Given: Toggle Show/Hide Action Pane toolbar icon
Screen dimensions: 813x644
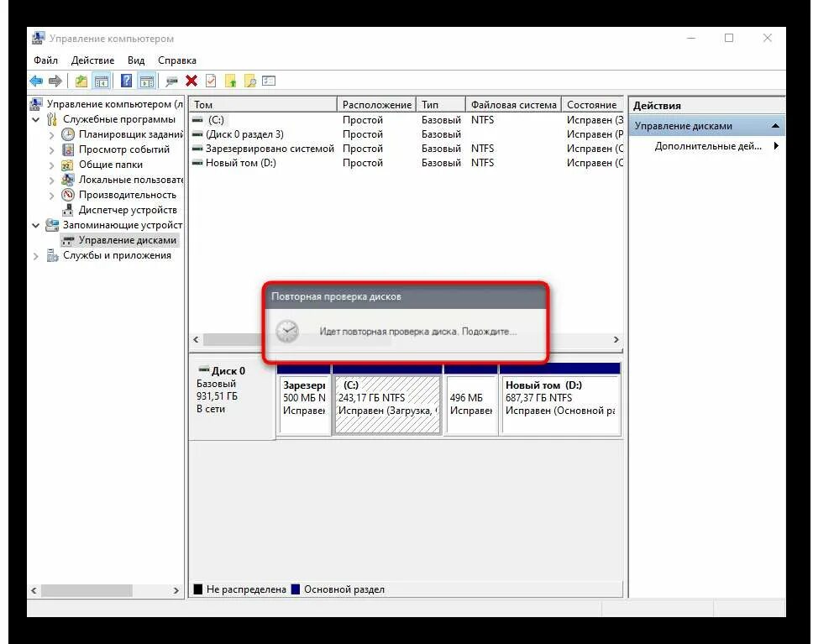Looking at the screenshot, I should [147, 81].
